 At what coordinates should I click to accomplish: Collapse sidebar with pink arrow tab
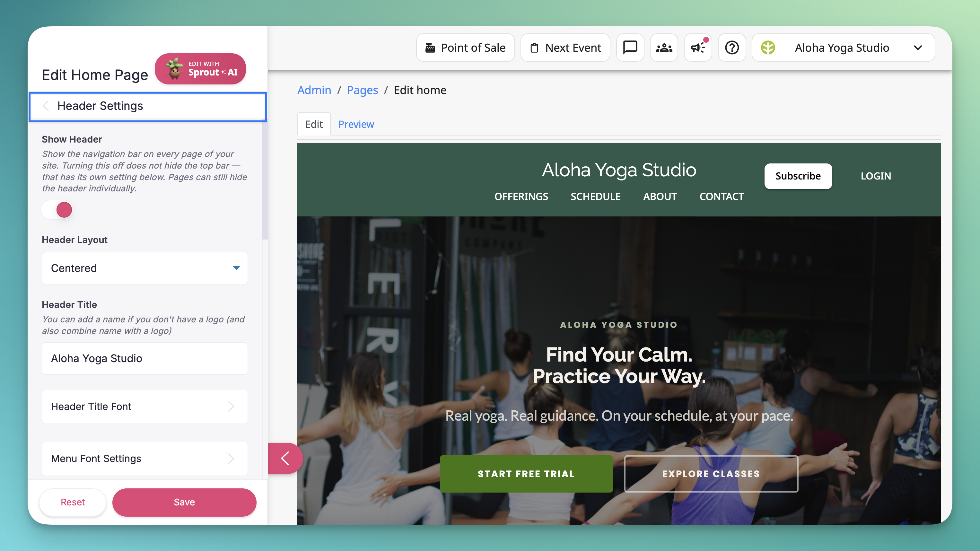pyautogui.click(x=285, y=458)
